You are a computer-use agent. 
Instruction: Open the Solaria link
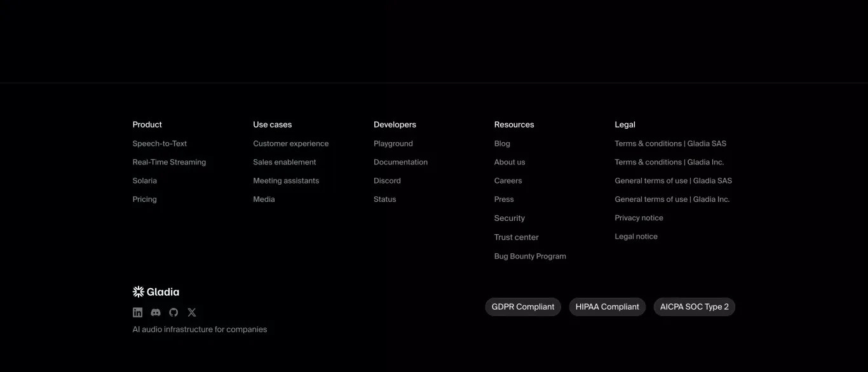pos(145,180)
